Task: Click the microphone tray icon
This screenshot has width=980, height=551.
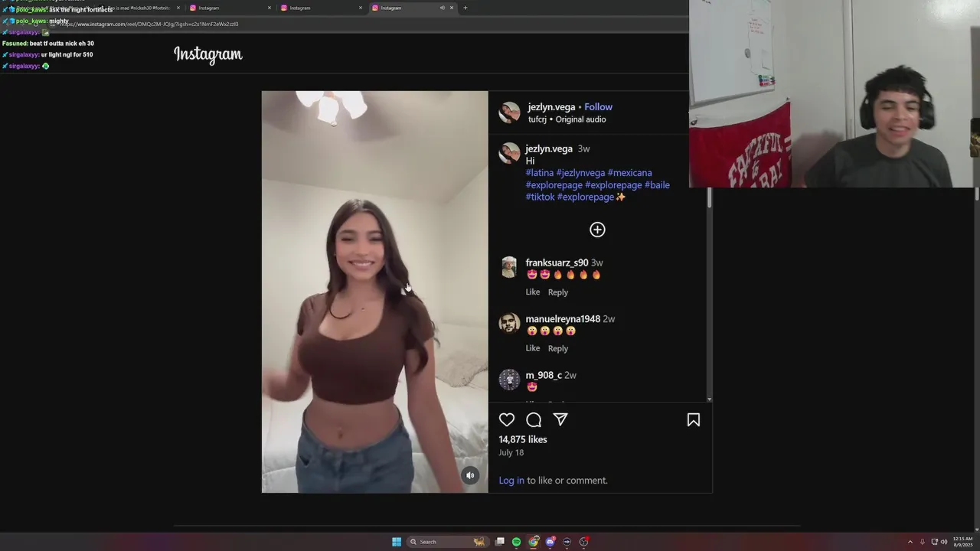Action: tap(923, 542)
